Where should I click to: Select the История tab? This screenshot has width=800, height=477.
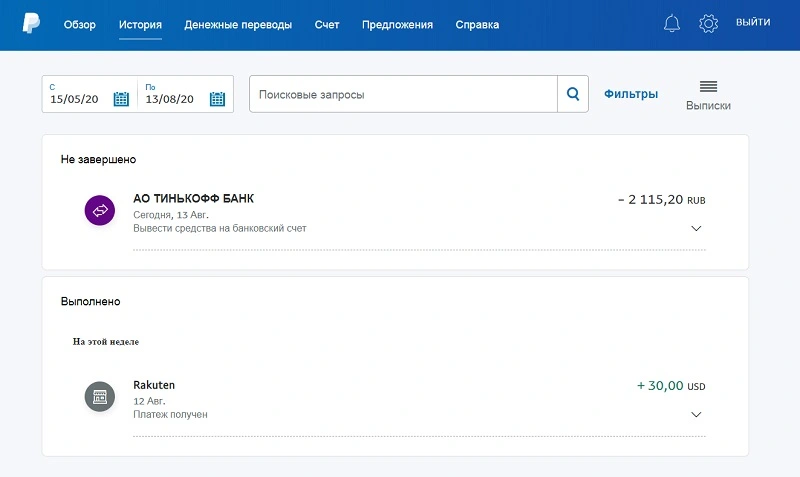[140, 24]
